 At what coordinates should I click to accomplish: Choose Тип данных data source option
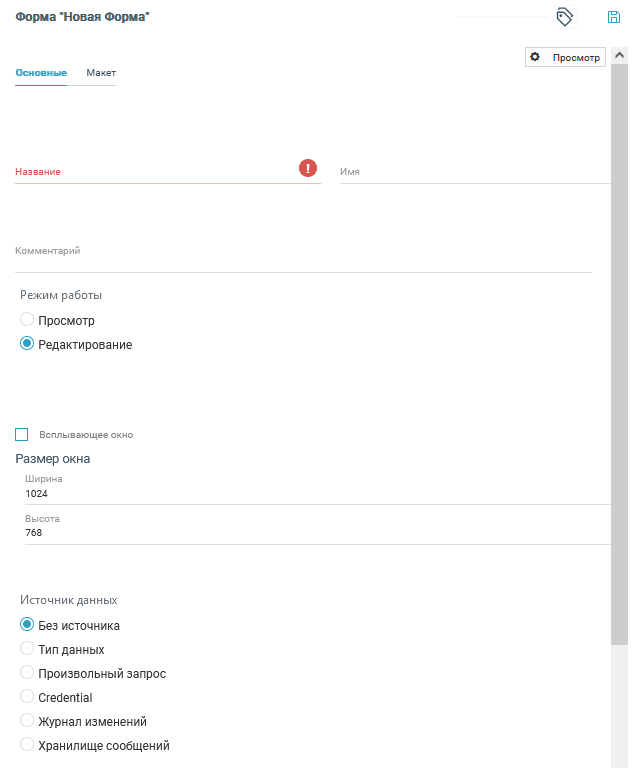(x=27, y=649)
